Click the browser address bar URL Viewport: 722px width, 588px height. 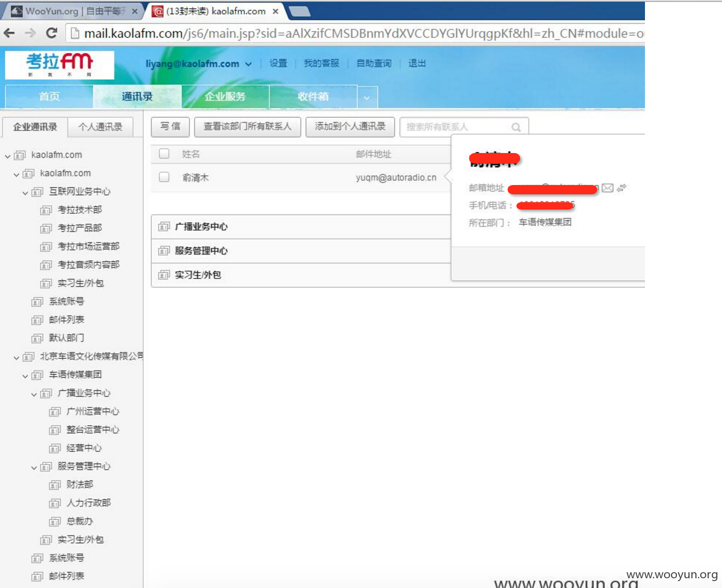pyautogui.click(x=364, y=33)
